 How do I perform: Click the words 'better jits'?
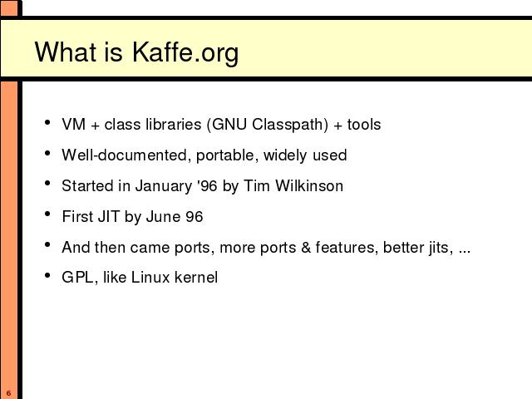[x=417, y=248]
